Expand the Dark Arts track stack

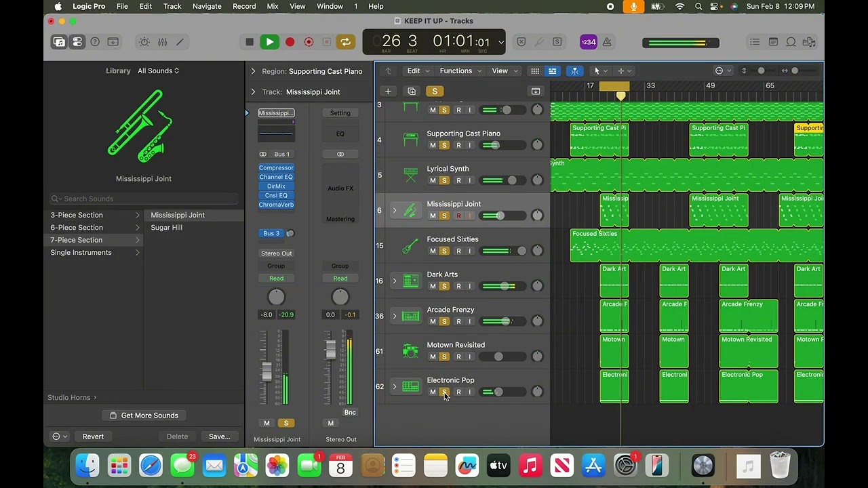tap(395, 281)
